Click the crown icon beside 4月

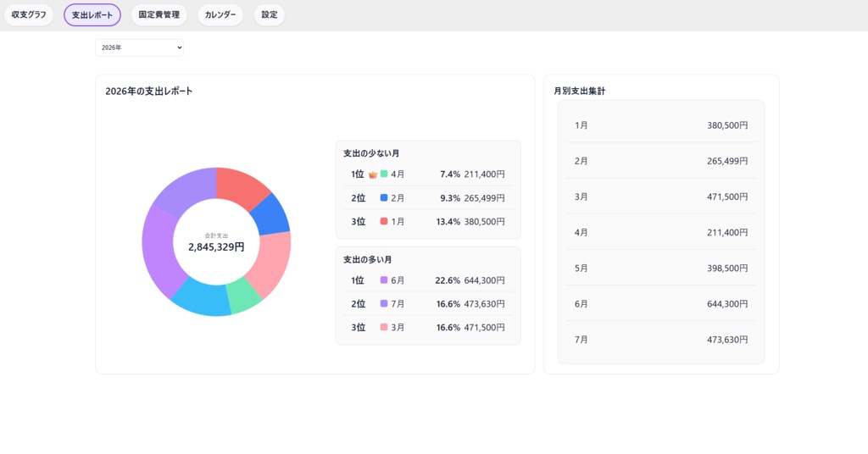[x=373, y=174]
